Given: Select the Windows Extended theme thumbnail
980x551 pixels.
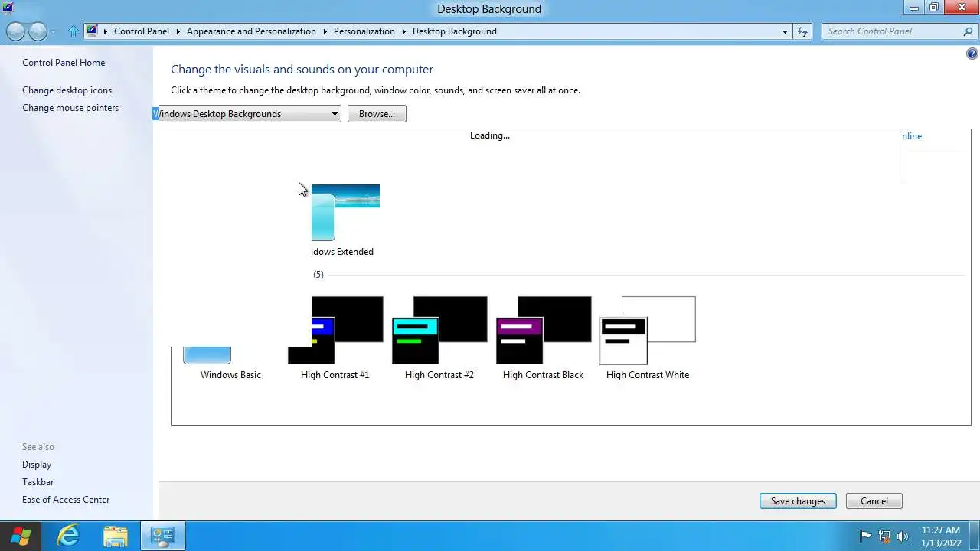Looking at the screenshot, I should [345, 213].
